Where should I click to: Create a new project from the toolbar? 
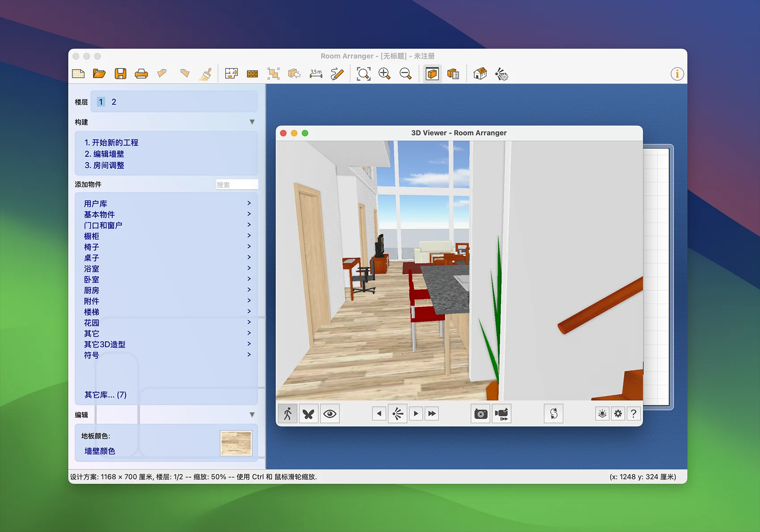coord(78,74)
